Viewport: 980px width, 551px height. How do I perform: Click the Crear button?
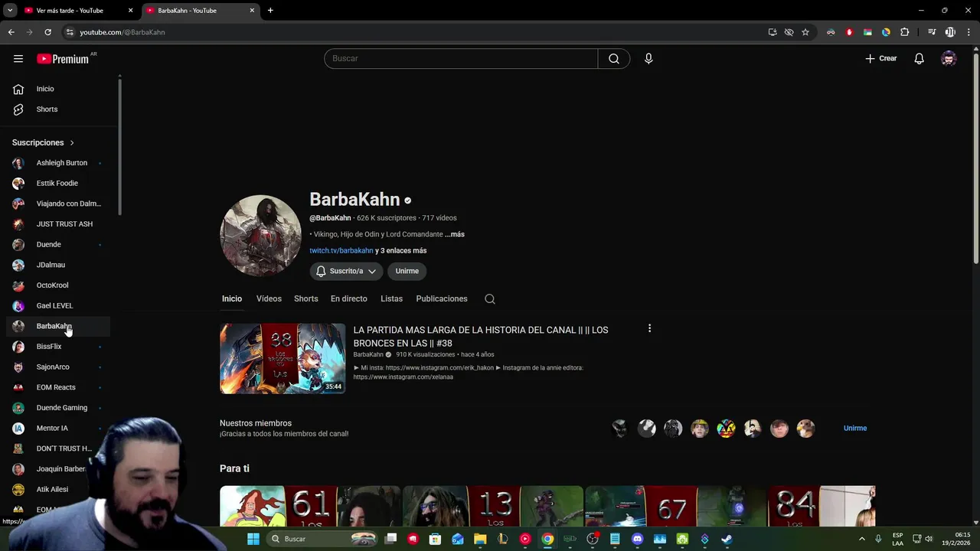(881, 59)
